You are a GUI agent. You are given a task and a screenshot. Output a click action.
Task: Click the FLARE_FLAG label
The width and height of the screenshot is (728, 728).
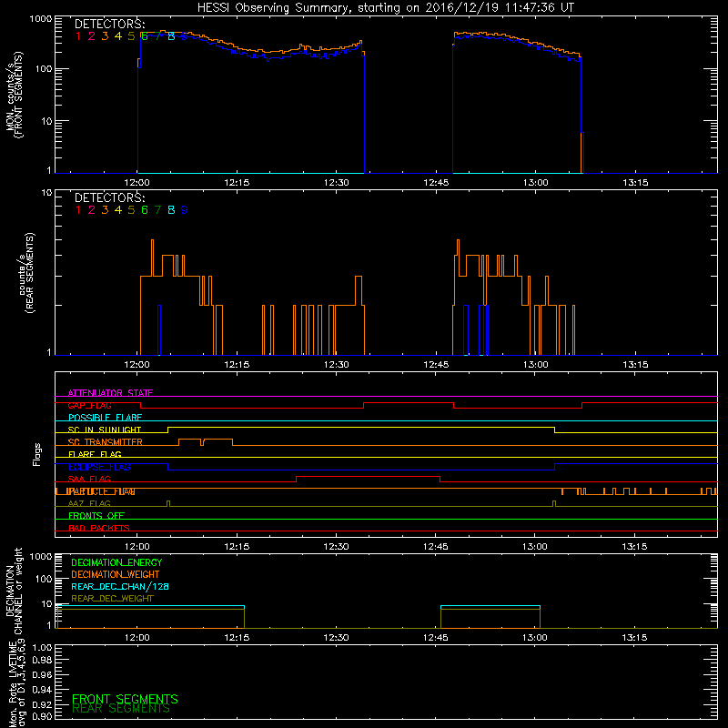(x=95, y=454)
